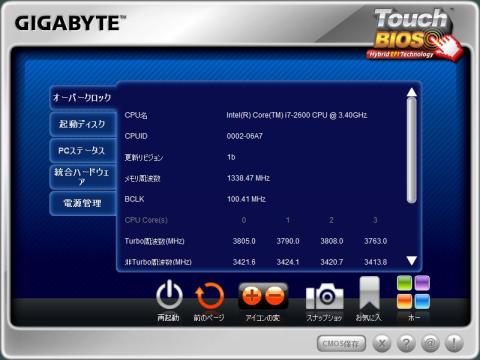Image resolution: width=480 pixels, height=360 pixels.
Task: Click the Turbo frequency value 3808.0
Action: coord(332,241)
